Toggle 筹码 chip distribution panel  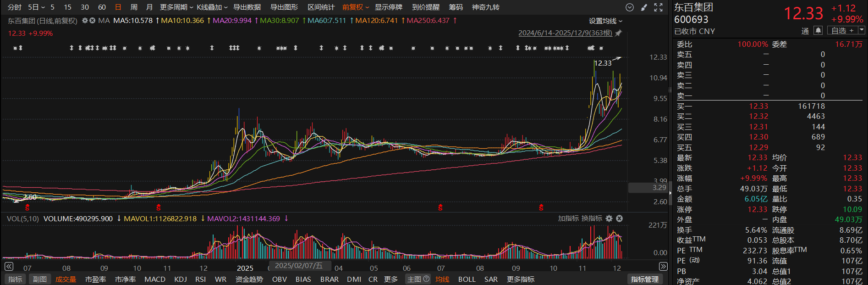(456, 7)
